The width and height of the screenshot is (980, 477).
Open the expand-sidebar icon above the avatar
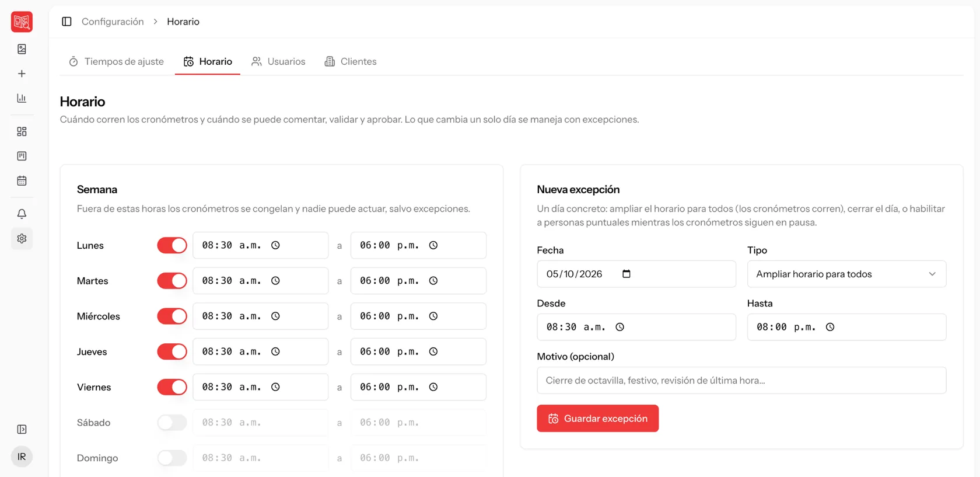point(22,429)
